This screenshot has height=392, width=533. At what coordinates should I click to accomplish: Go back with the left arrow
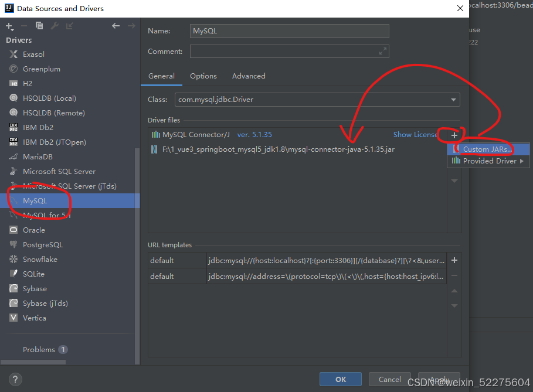pos(116,26)
